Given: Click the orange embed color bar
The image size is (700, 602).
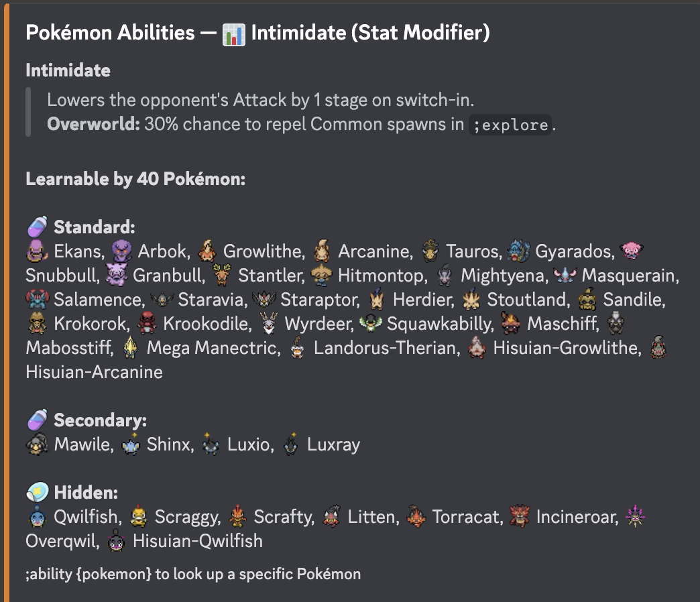Looking at the screenshot, I should (x=6, y=301).
